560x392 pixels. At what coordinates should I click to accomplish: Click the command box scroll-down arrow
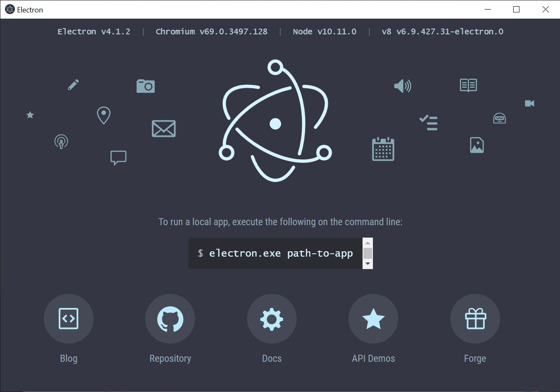pos(368,264)
